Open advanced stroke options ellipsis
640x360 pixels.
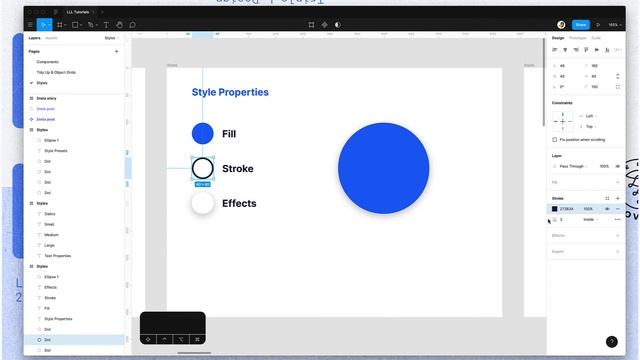click(618, 220)
